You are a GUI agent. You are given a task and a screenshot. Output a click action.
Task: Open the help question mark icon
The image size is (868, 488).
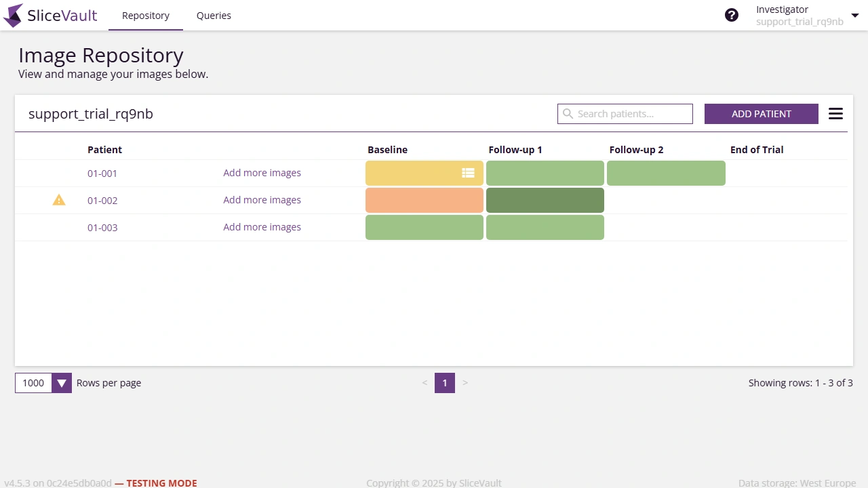tap(732, 15)
